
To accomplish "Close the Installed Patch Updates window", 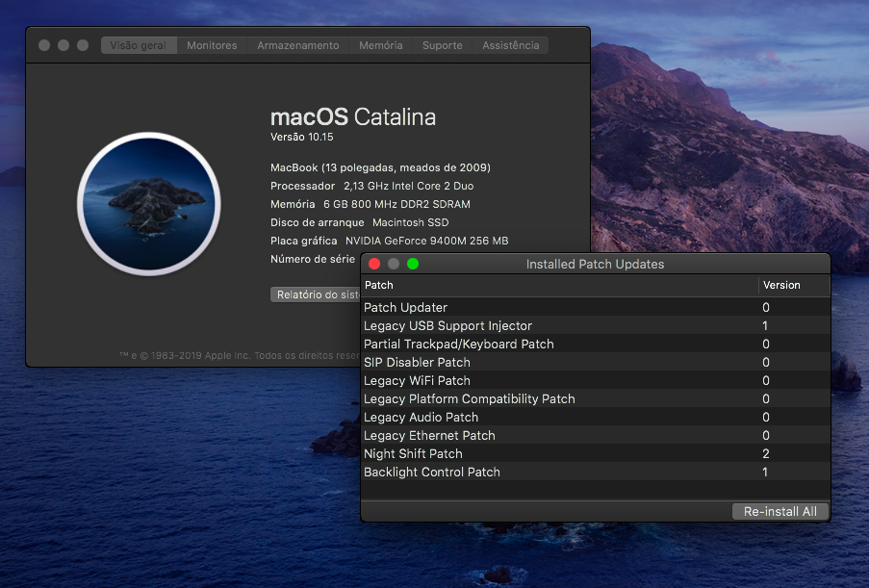I will pos(374,264).
